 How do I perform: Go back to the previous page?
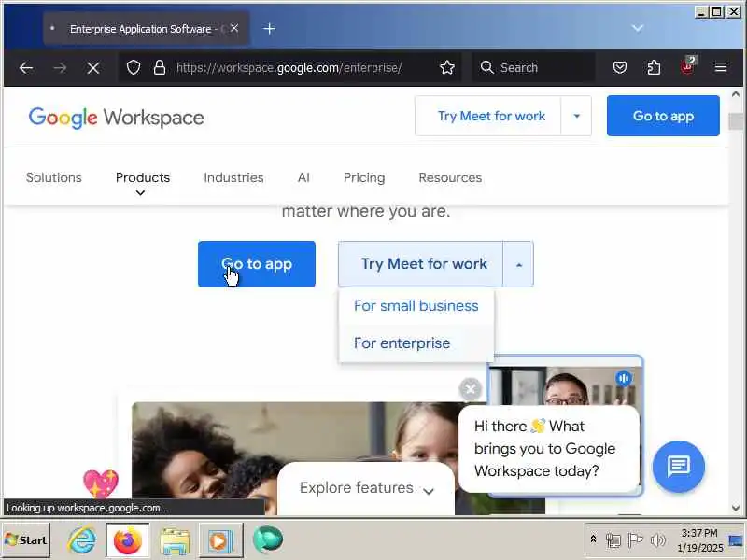[x=26, y=68]
